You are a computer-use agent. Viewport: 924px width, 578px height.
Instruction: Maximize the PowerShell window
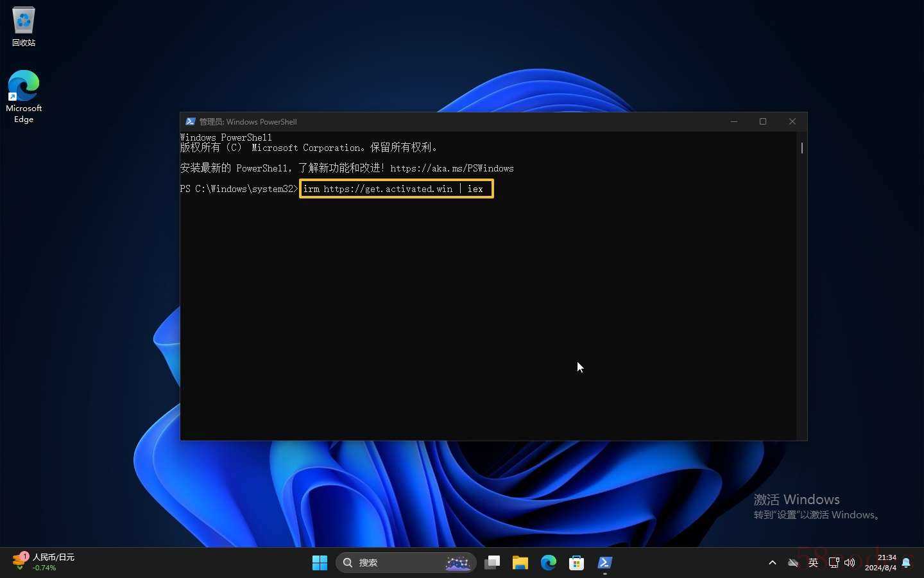[x=763, y=121]
